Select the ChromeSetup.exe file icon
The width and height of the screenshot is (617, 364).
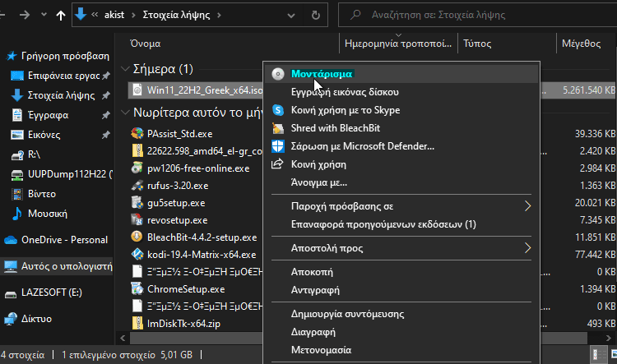(x=137, y=289)
